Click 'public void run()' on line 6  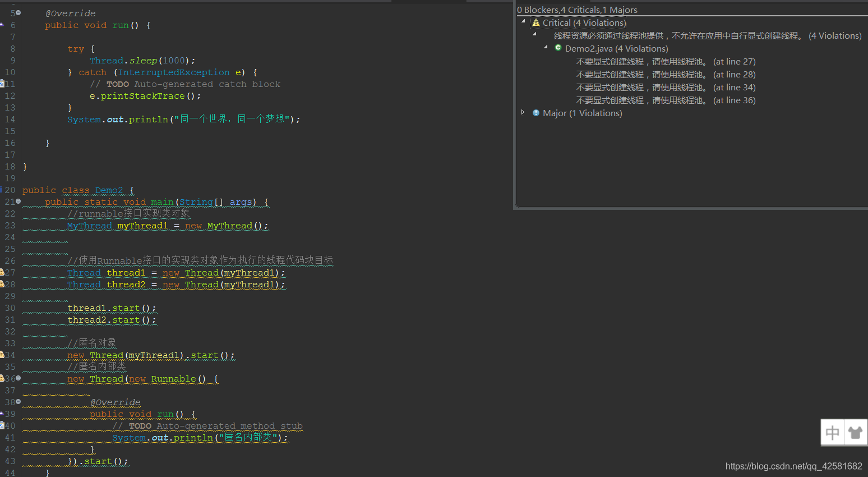(x=92, y=25)
